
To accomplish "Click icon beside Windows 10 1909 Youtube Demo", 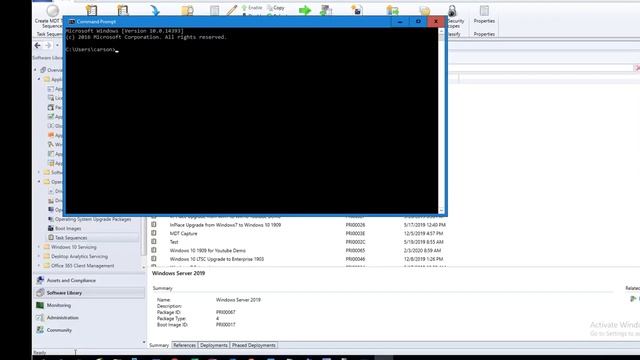I will point(154,250).
